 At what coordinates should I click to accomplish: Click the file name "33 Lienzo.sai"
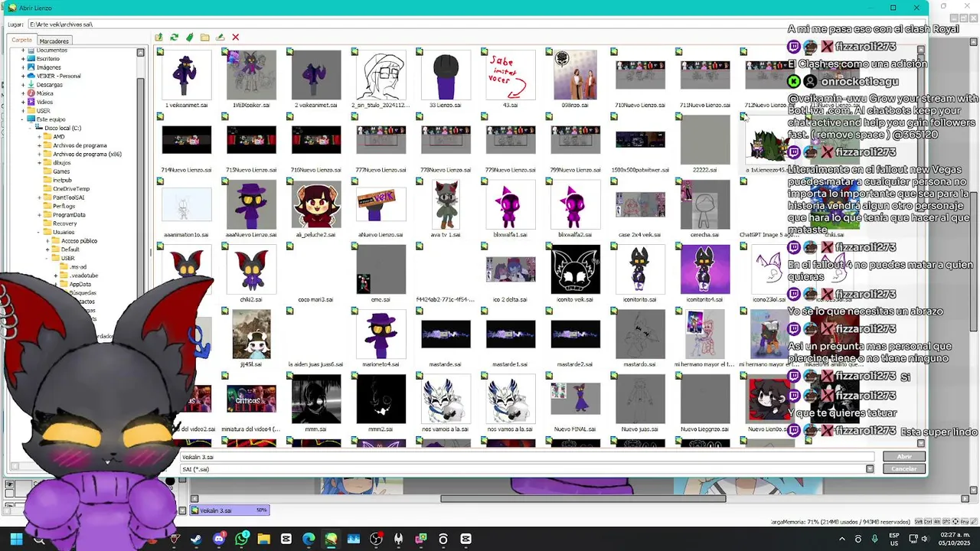tap(446, 105)
